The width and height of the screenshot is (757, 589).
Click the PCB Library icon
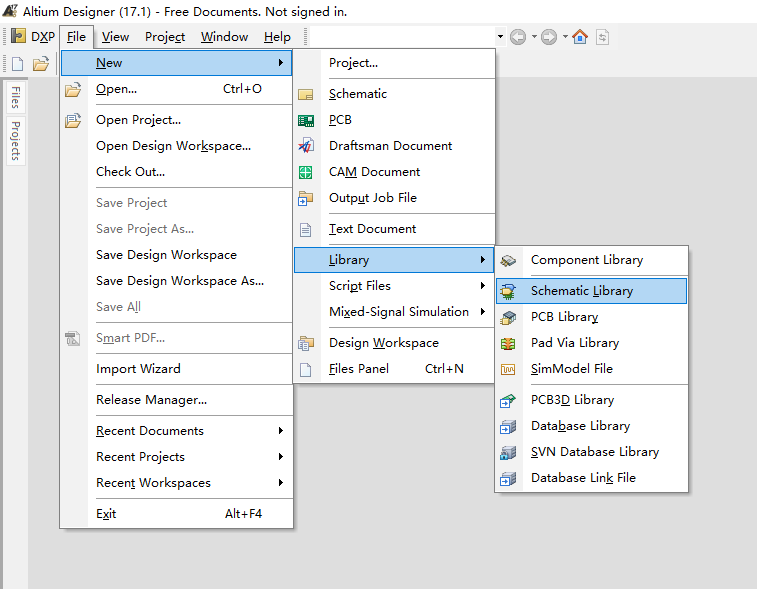(509, 317)
